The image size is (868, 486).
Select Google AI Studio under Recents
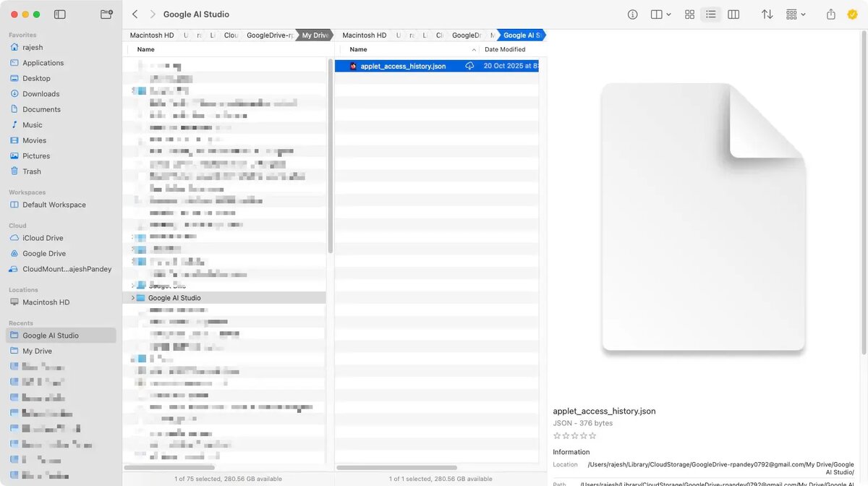(61, 336)
